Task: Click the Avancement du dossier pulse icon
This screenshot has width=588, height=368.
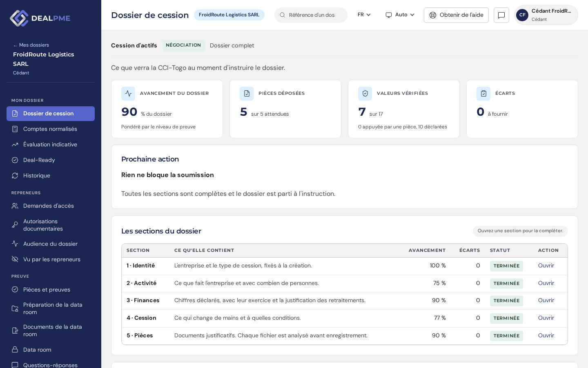Action: [x=128, y=94]
